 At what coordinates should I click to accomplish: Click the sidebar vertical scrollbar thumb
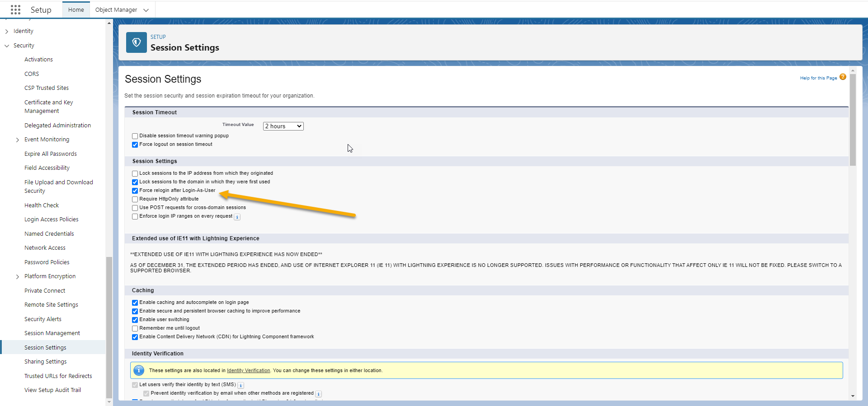pyautogui.click(x=109, y=327)
